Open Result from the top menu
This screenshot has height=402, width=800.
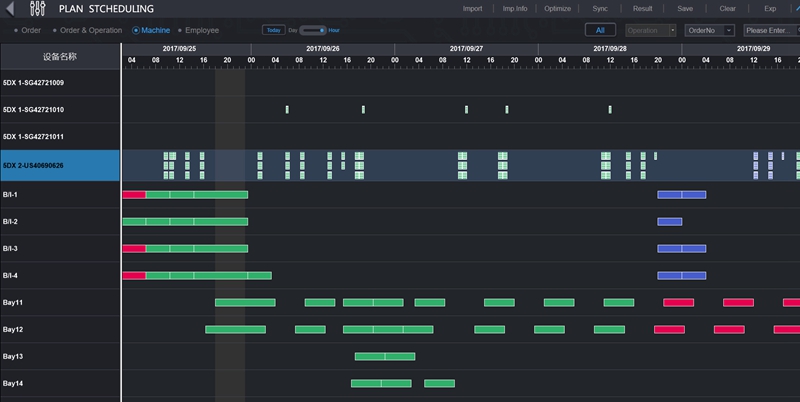coord(642,9)
